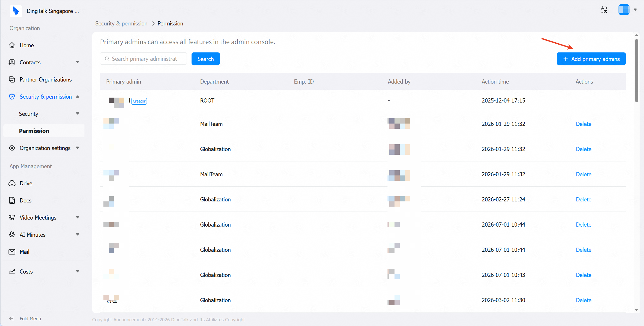Click the 2025-12-04 17:15 action time
The image size is (644, 326).
point(503,101)
